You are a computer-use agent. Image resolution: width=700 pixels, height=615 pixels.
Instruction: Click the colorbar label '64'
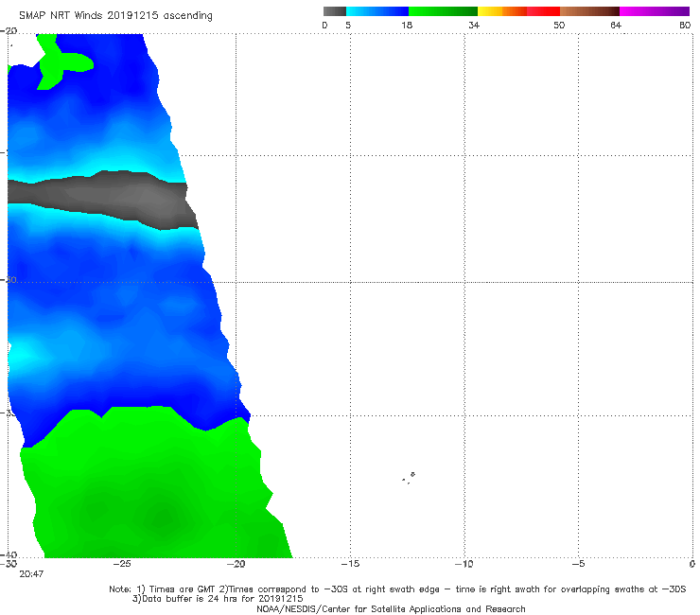[616, 26]
